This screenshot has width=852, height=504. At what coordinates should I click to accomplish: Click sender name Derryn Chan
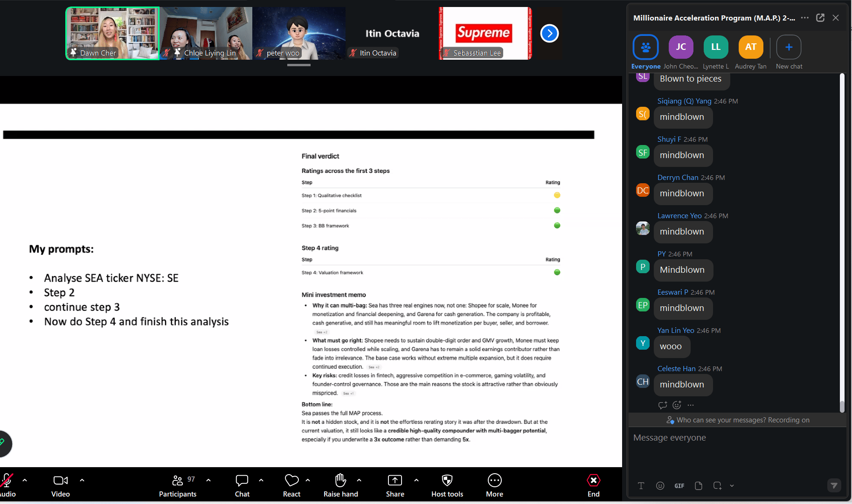point(678,178)
